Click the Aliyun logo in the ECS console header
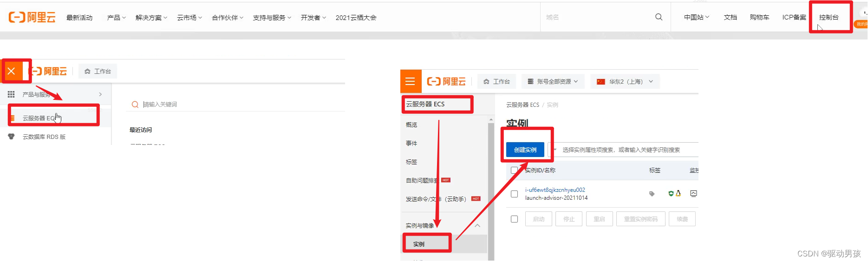This screenshot has width=868, height=262. (446, 81)
